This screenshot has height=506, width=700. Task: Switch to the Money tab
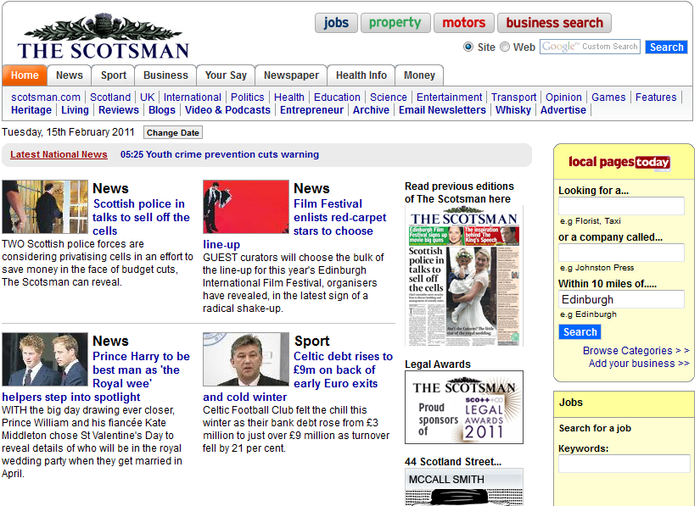[x=419, y=75]
